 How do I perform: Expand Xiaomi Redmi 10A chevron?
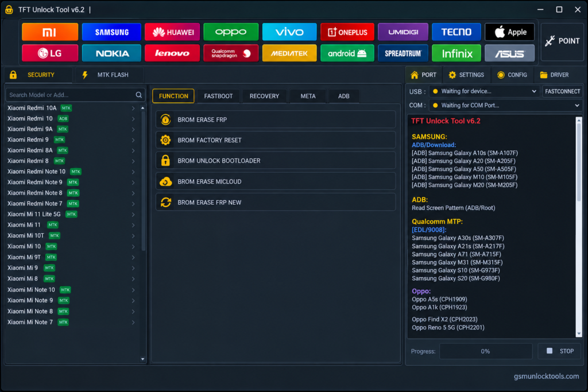(x=133, y=108)
